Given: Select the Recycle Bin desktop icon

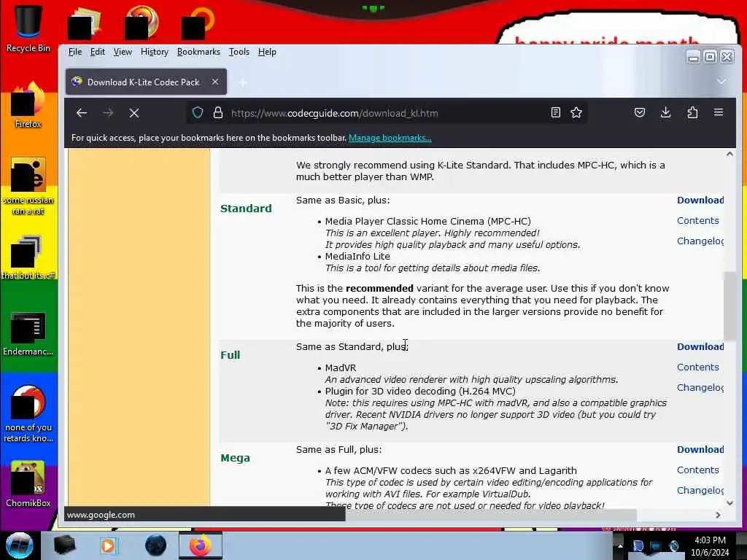Looking at the screenshot, I should coord(28,28).
